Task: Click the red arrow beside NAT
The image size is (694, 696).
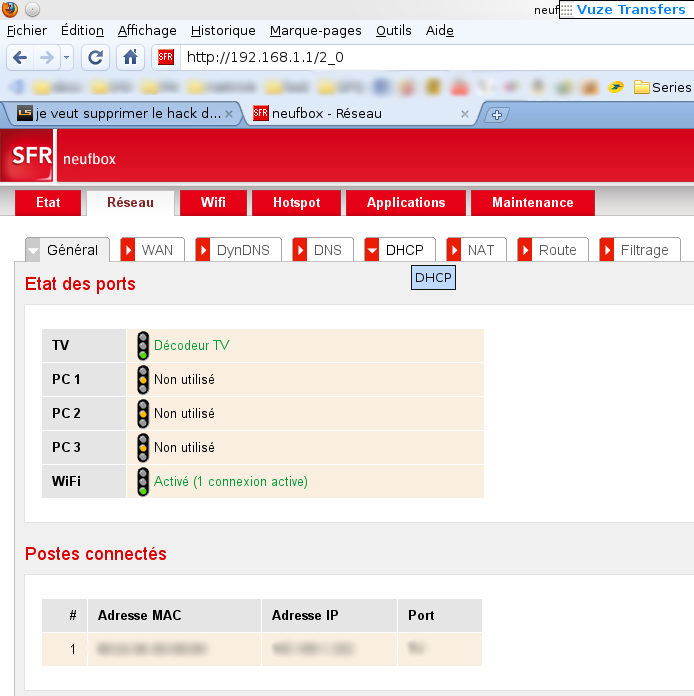Action: pos(454,250)
